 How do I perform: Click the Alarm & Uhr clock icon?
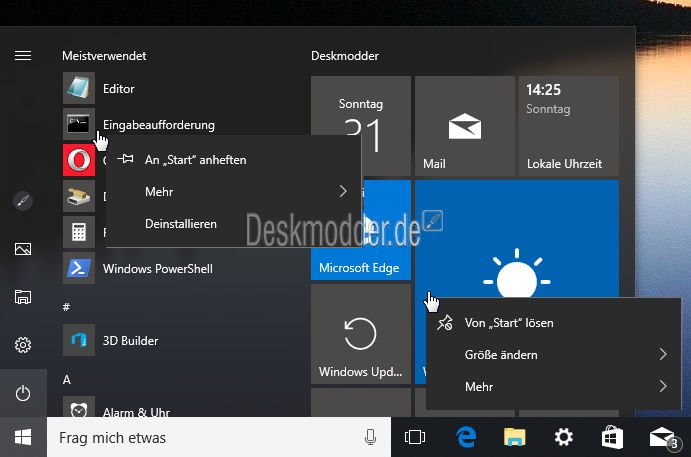click(x=79, y=409)
